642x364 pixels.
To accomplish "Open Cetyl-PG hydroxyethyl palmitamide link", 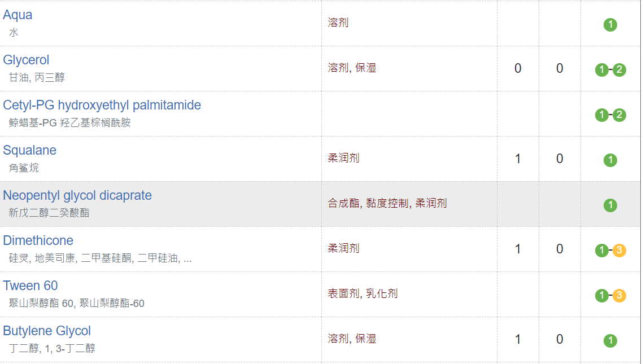I will [x=102, y=106].
